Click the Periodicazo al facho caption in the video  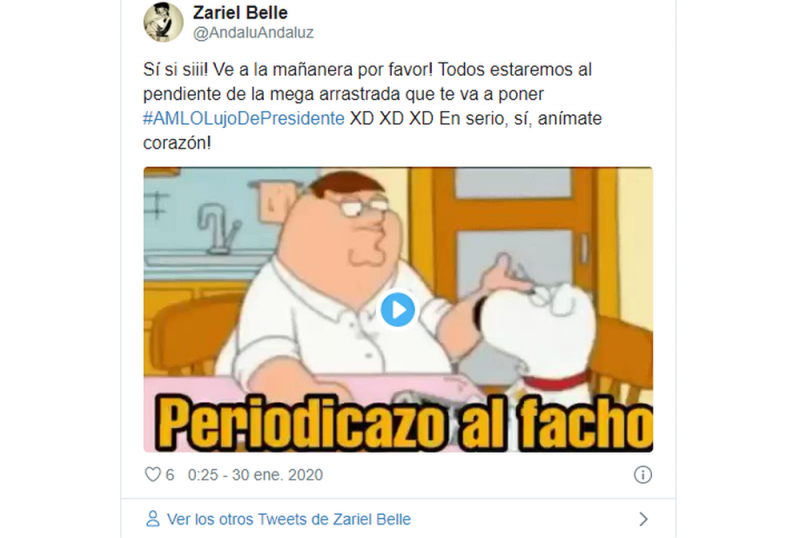[x=404, y=424]
